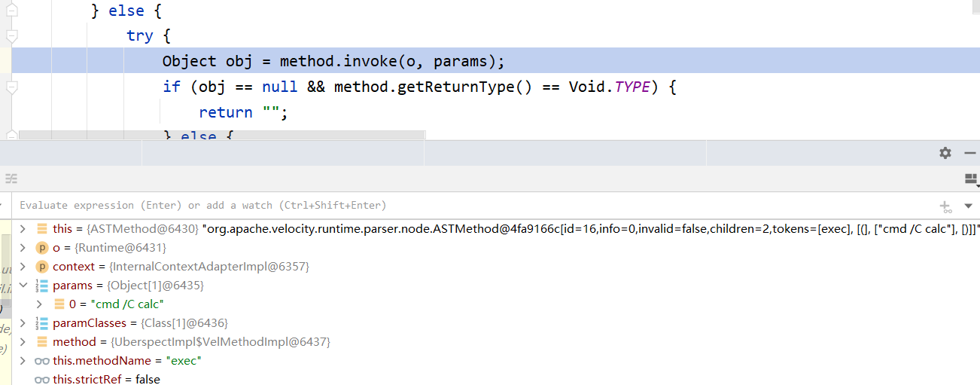Hide the debug tool window

[x=969, y=153]
